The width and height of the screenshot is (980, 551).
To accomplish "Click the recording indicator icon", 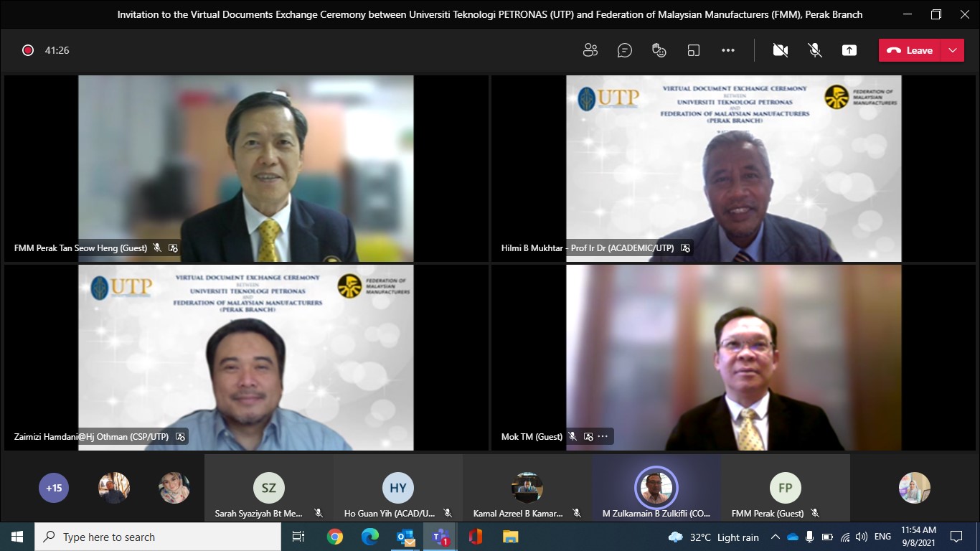I will pyautogui.click(x=28, y=50).
